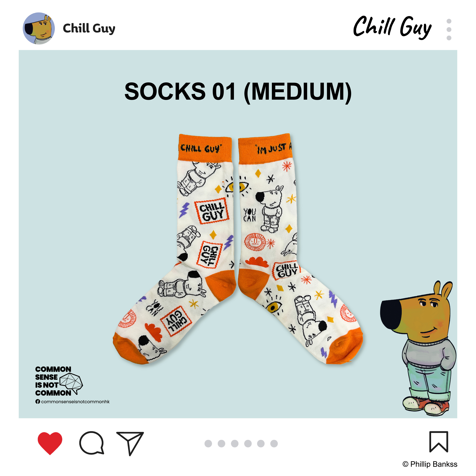This screenshot has height=476, width=476.
Task: Go to the fifth carousel dot
Action: [x=261, y=443]
